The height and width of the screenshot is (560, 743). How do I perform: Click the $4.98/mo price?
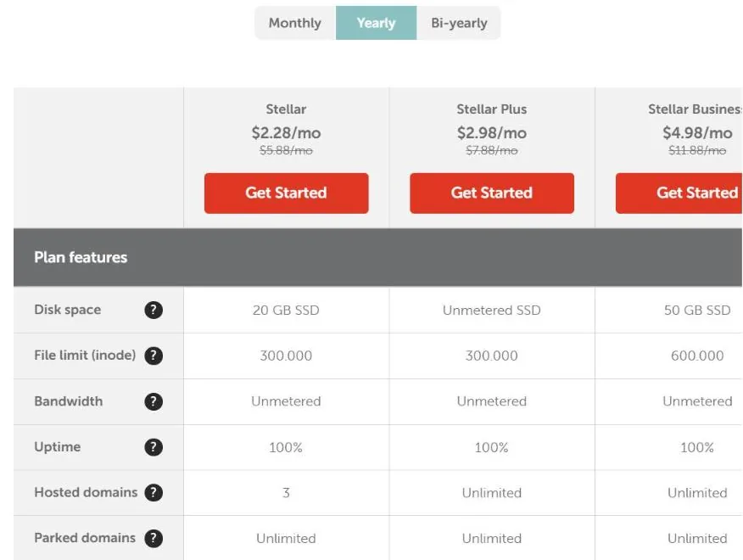(x=697, y=132)
